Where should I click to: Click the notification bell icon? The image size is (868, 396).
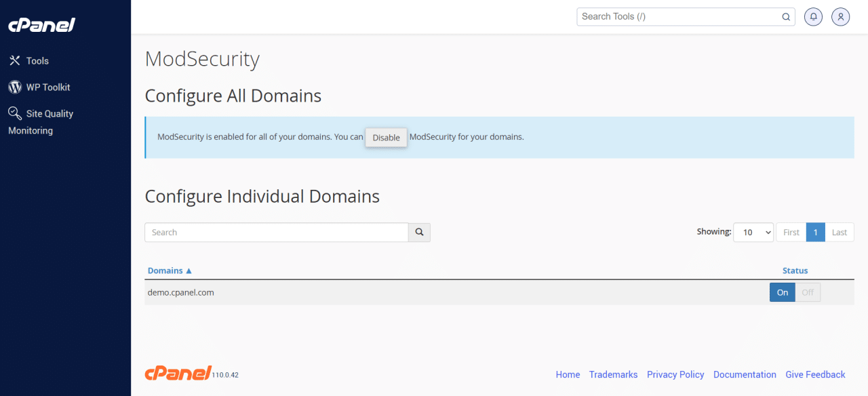coord(813,16)
